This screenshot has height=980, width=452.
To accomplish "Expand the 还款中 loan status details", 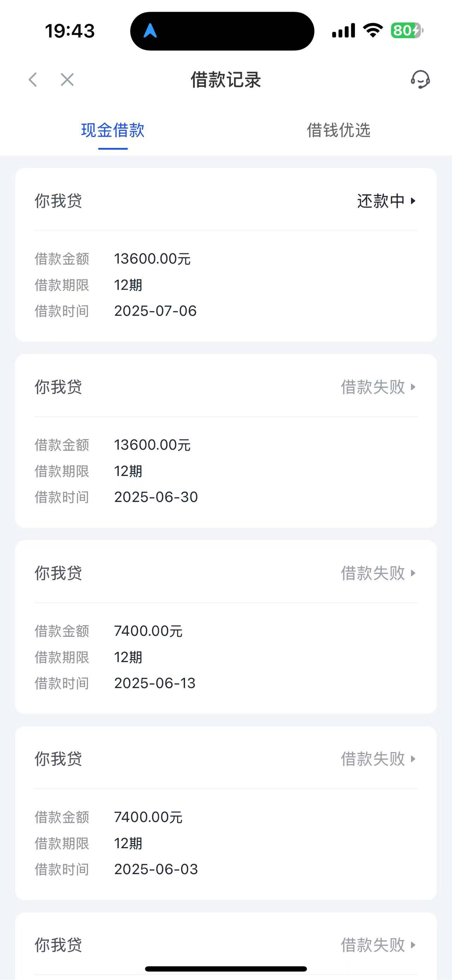I will point(386,201).
